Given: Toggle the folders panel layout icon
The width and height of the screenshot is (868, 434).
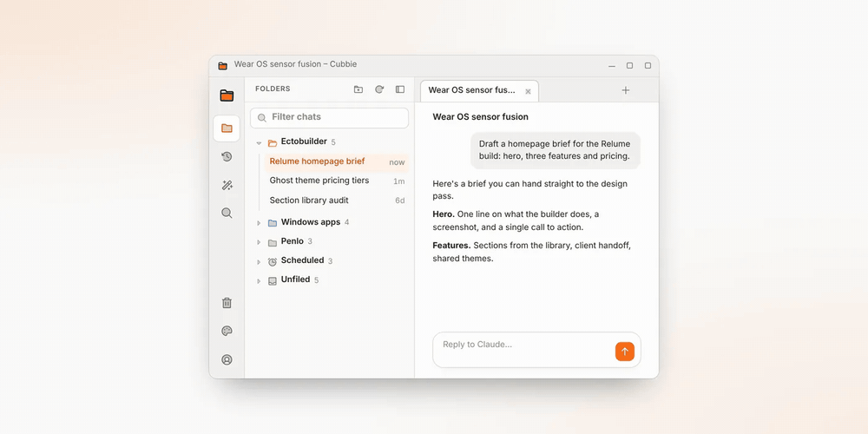Looking at the screenshot, I should point(399,89).
